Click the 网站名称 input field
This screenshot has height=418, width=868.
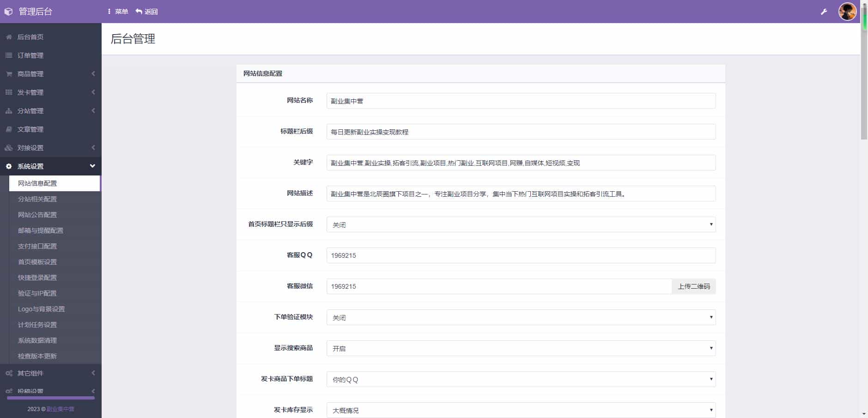click(x=521, y=101)
